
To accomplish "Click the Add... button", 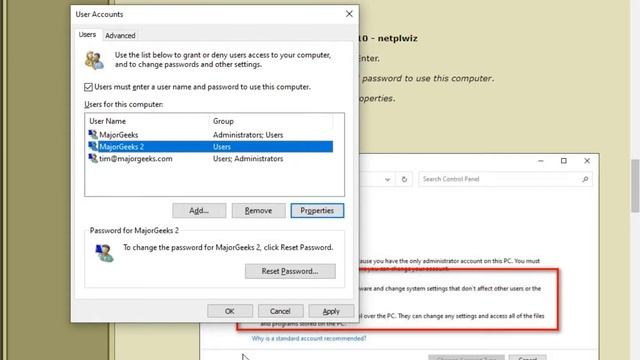I will click(199, 211).
